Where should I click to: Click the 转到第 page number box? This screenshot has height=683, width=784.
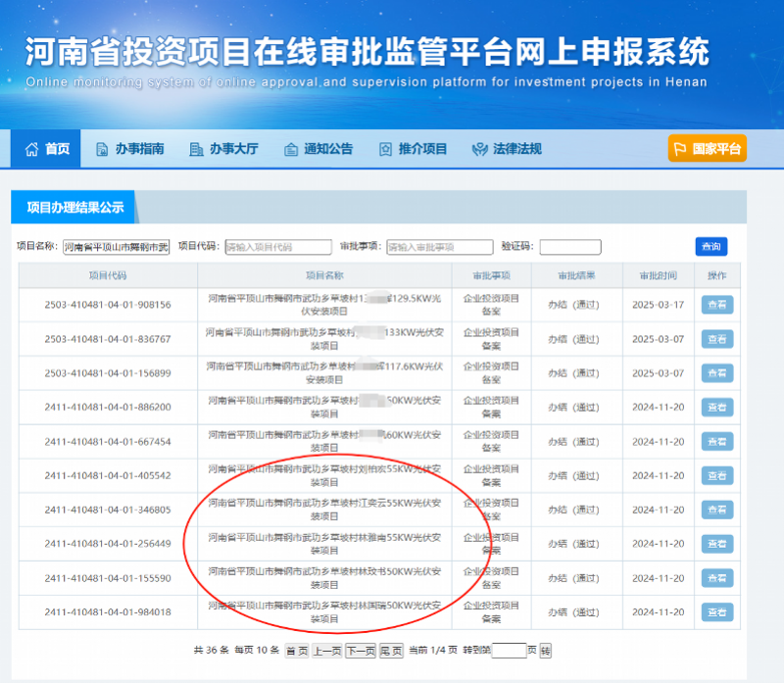(509, 651)
